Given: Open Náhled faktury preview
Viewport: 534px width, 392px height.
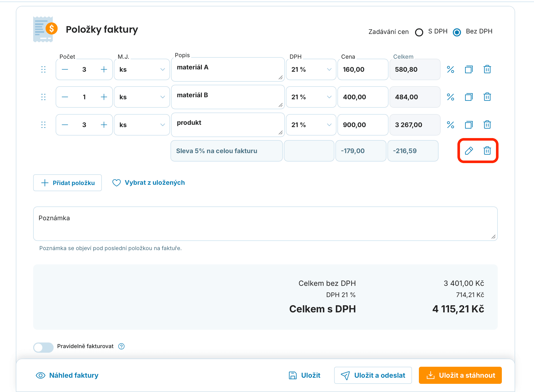Looking at the screenshot, I should (x=67, y=375).
